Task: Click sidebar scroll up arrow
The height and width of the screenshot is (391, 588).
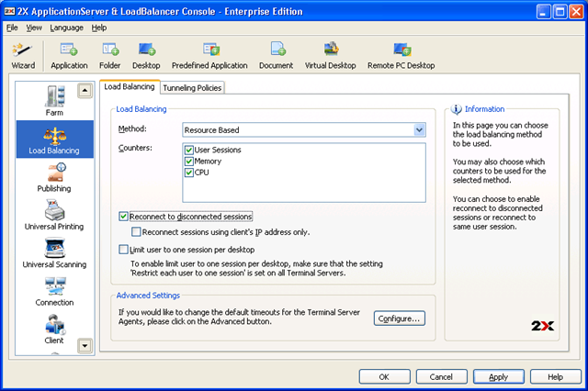Action: [x=85, y=90]
